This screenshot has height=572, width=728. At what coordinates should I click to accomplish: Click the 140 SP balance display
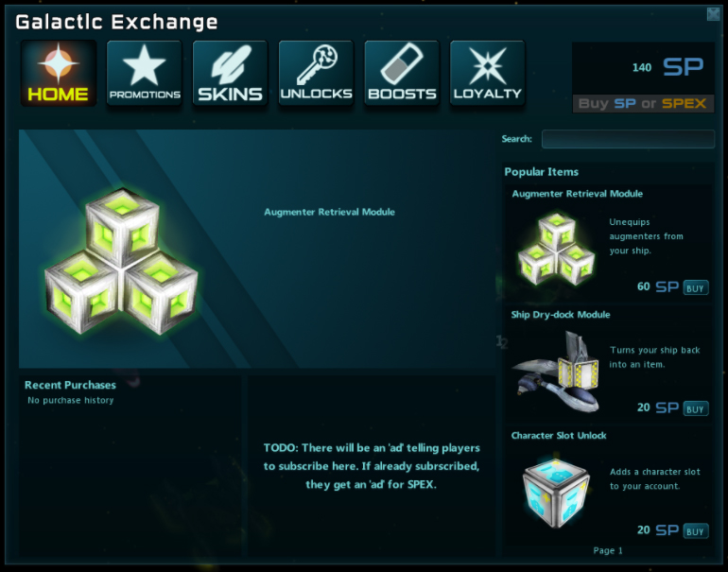(667, 67)
